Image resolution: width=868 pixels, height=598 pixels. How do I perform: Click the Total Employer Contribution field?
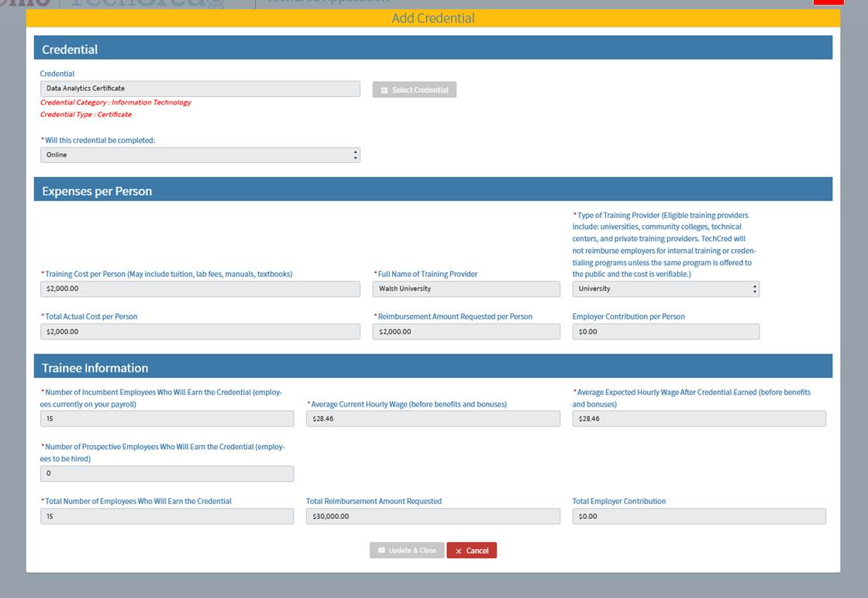pyautogui.click(x=699, y=516)
